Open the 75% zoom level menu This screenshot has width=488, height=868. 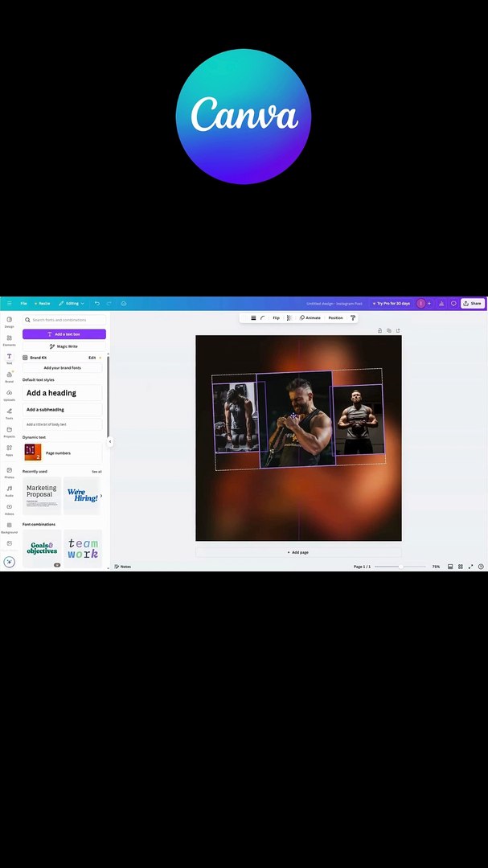436,567
